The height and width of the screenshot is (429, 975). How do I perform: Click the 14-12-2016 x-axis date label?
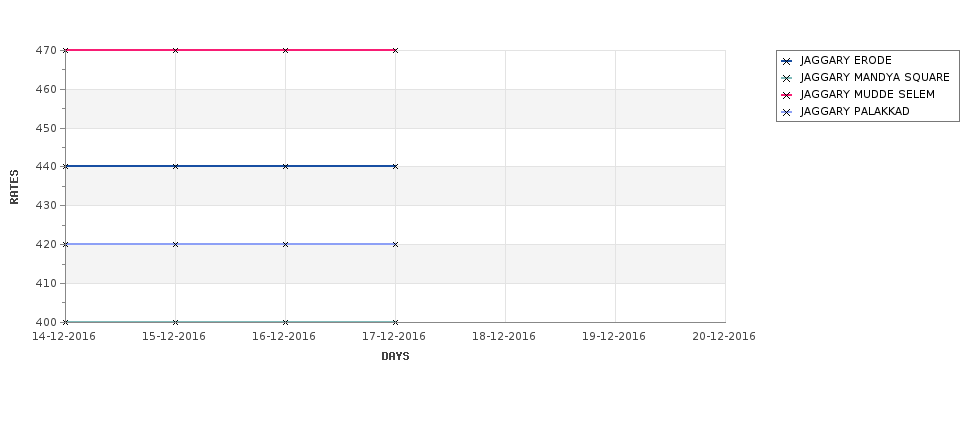click(x=64, y=336)
